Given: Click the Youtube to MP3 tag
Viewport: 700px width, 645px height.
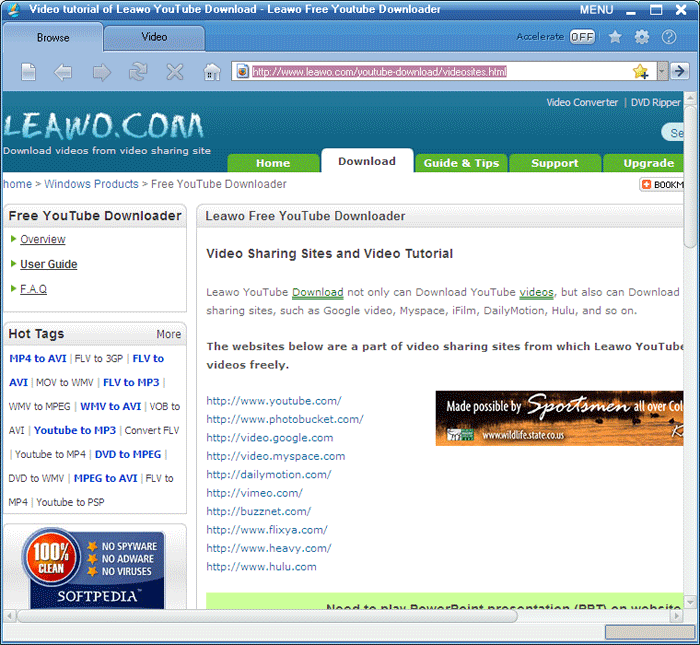Looking at the screenshot, I should [75, 430].
